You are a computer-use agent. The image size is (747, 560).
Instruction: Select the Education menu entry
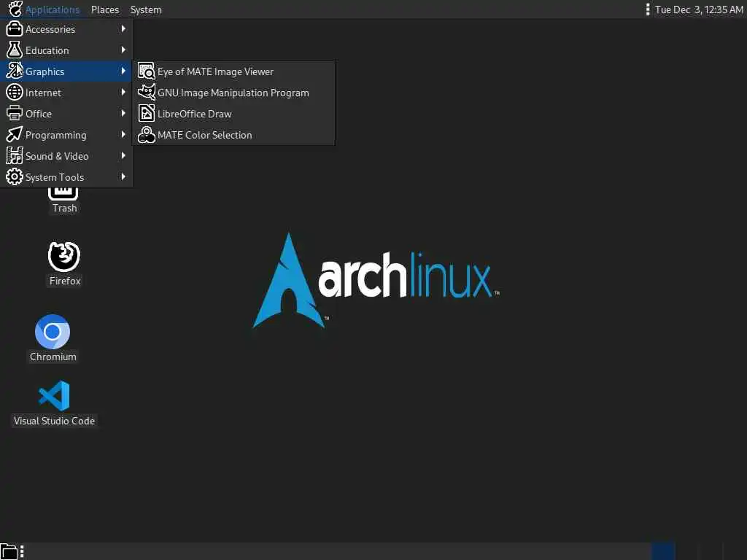pyautogui.click(x=66, y=50)
